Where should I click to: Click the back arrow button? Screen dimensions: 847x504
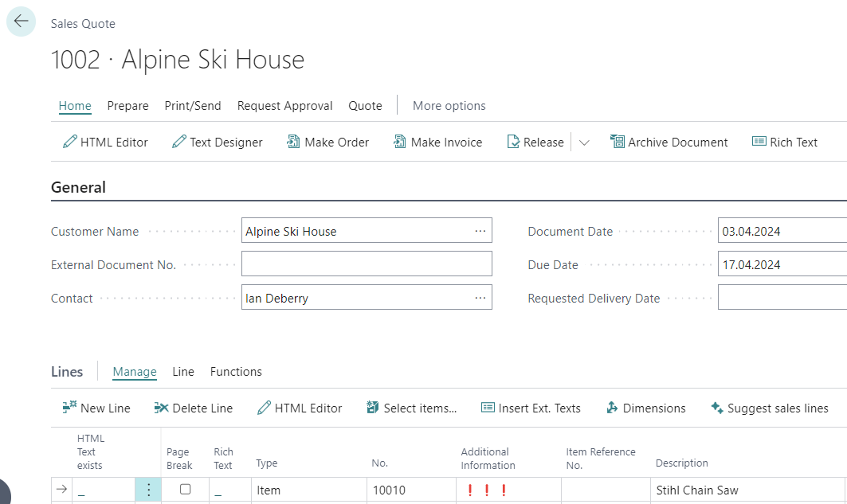(x=21, y=21)
